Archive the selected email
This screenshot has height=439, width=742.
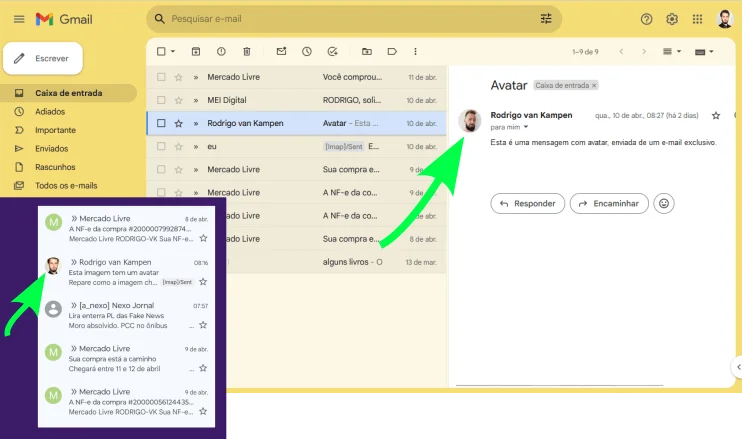pos(196,52)
